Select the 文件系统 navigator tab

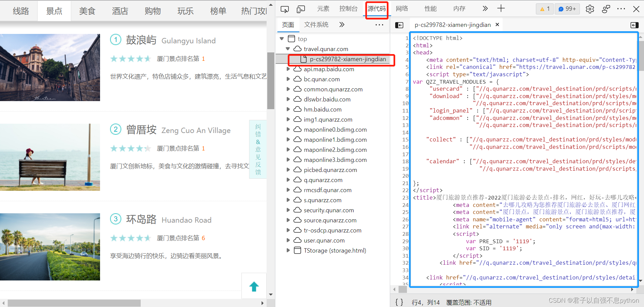tap(316, 25)
